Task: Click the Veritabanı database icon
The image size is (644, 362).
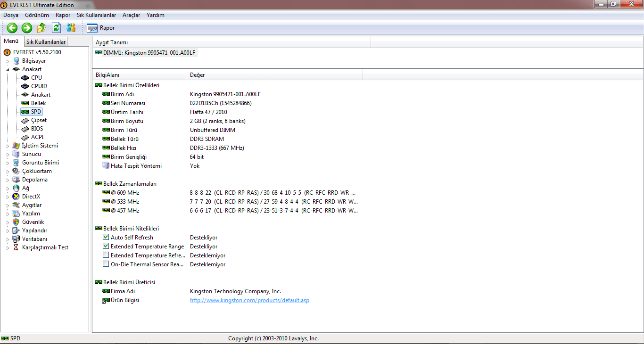Action: (x=16, y=239)
